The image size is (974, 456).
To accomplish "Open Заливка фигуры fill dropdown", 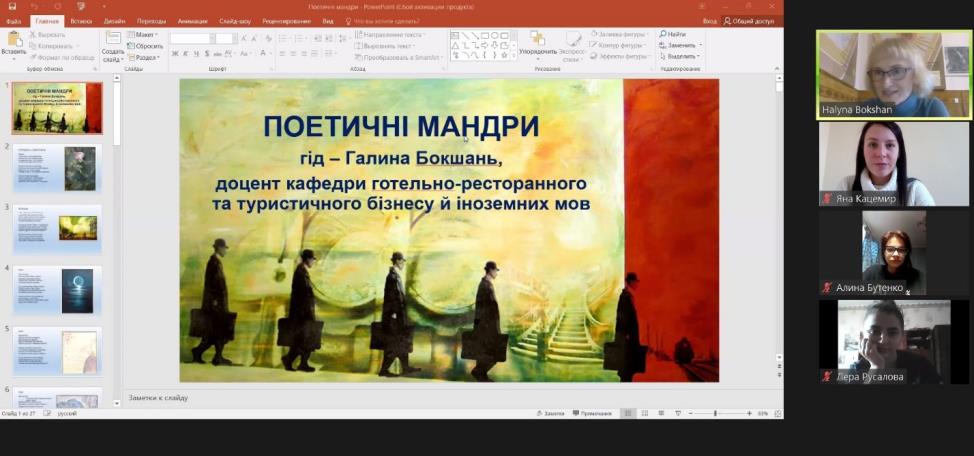I will [619, 34].
